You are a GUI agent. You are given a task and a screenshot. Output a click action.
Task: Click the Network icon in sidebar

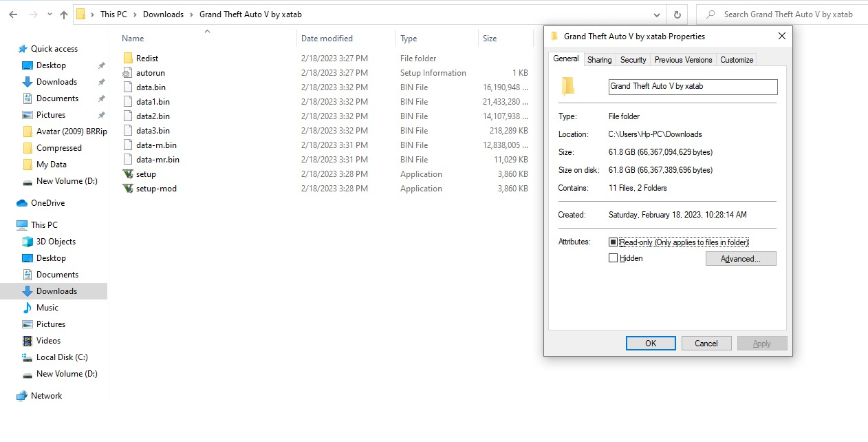pyautogui.click(x=23, y=396)
